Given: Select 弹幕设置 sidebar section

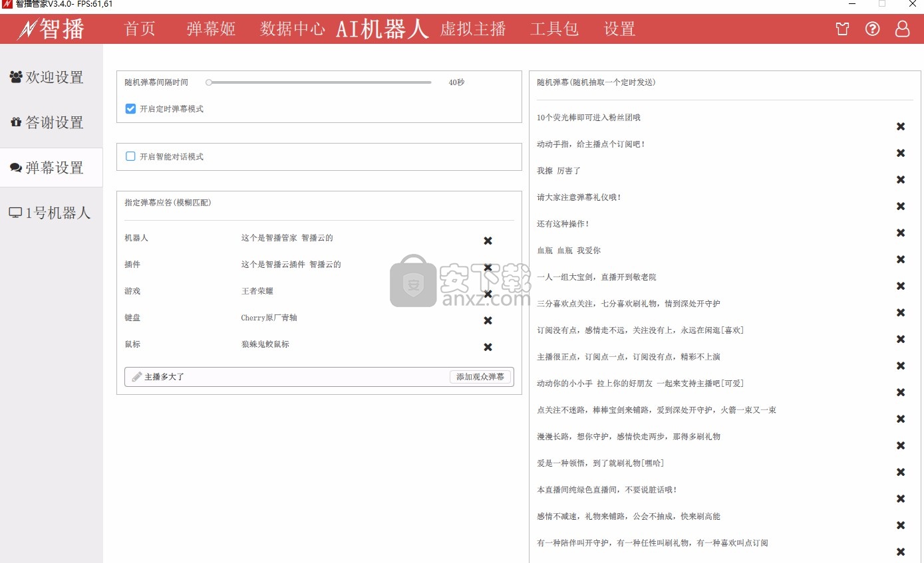Looking at the screenshot, I should 51,168.
